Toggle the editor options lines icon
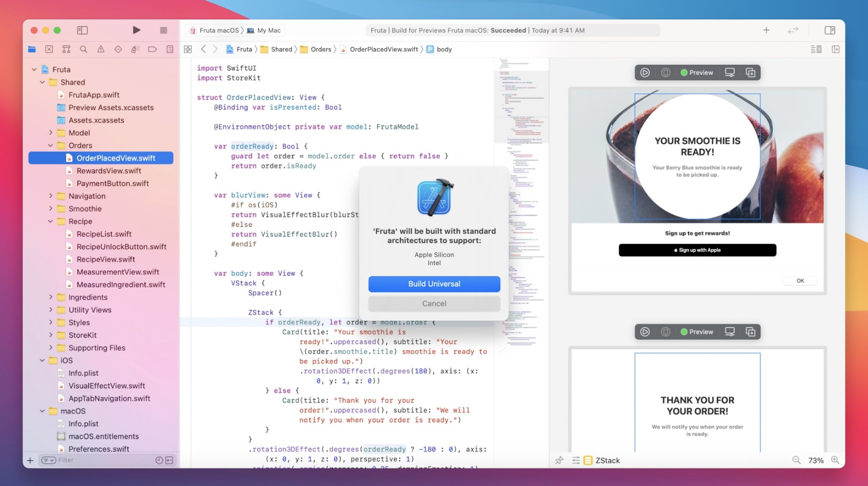The height and width of the screenshot is (486, 868). (x=816, y=49)
